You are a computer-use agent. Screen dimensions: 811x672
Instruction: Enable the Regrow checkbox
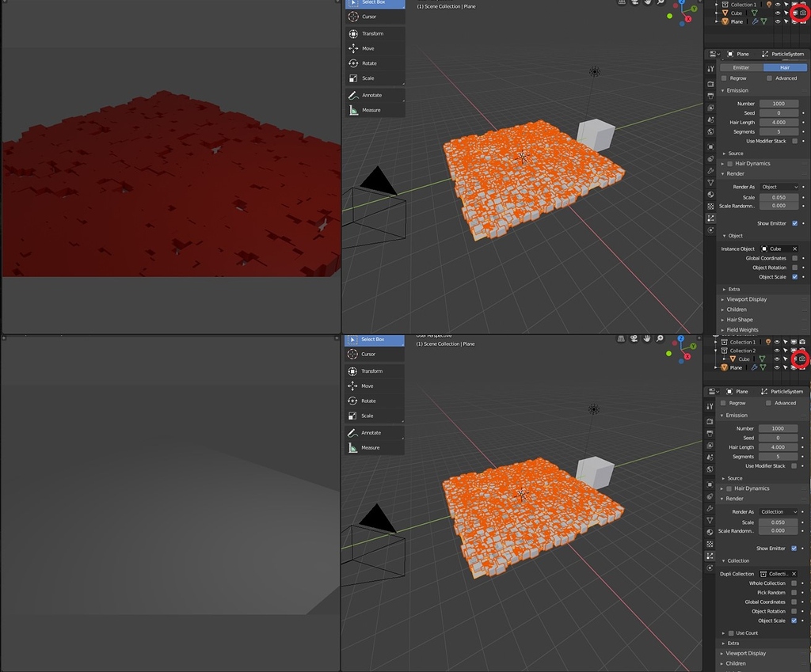click(x=724, y=78)
